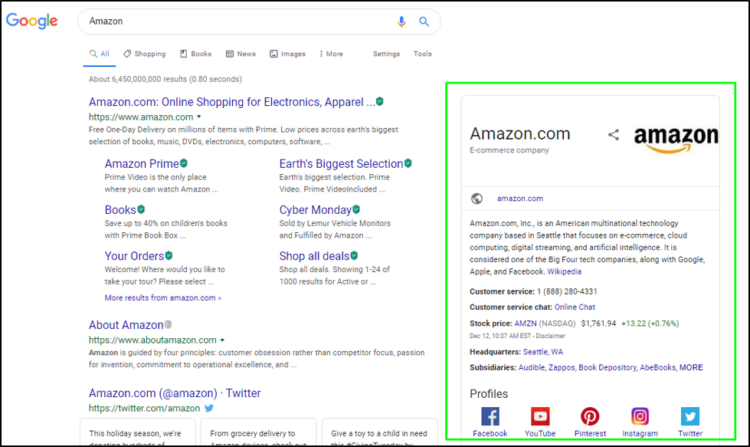Click the shield badge next to Cyber Monday

[x=356, y=209]
